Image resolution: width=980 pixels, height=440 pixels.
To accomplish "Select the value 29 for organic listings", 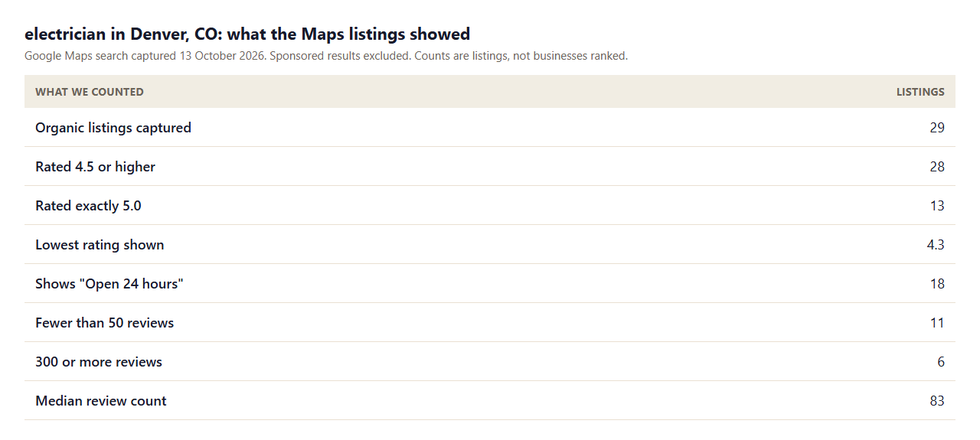I will 937,128.
